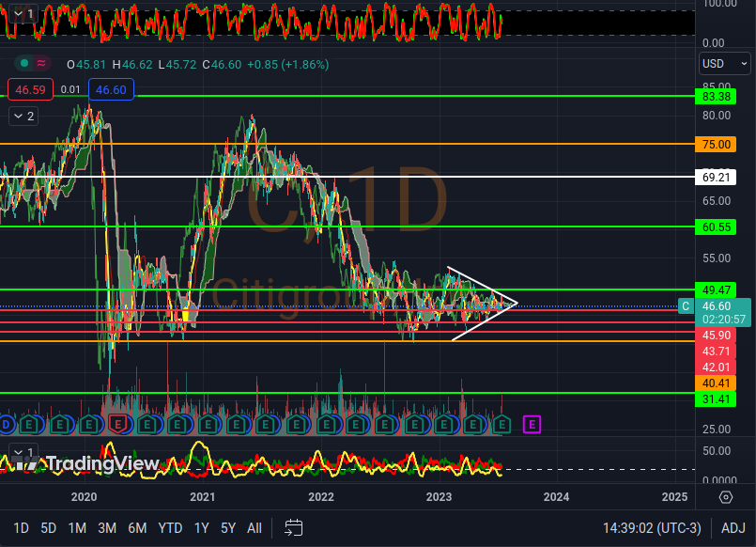Click the red earnings E marker
The height and width of the screenshot is (547, 756).
pos(117,425)
